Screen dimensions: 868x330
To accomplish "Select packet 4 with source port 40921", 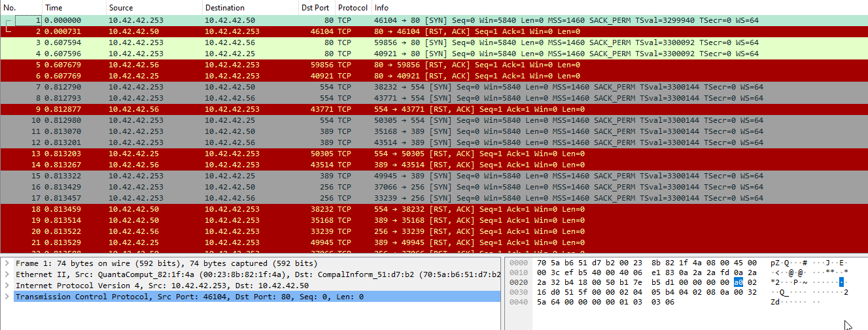I will coord(434,54).
